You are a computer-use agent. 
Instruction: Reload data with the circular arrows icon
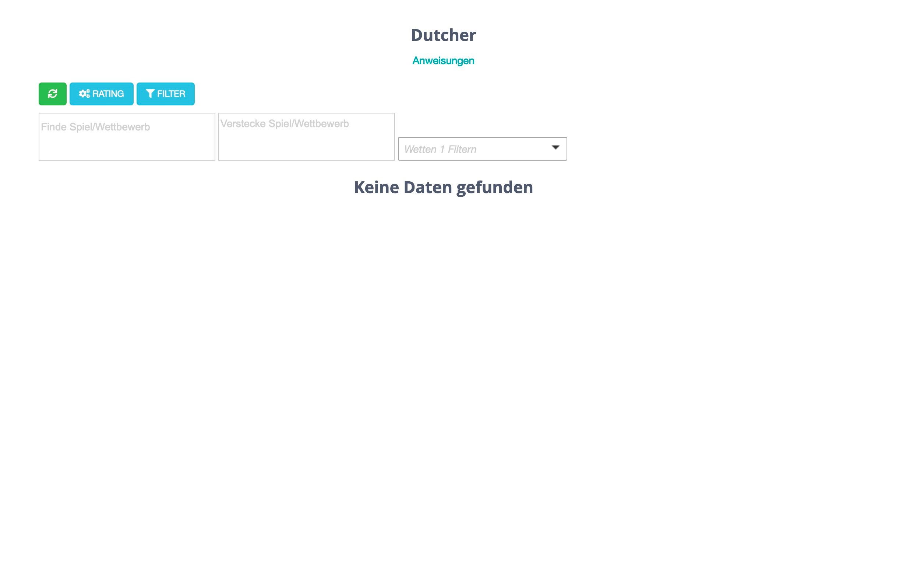tap(52, 94)
